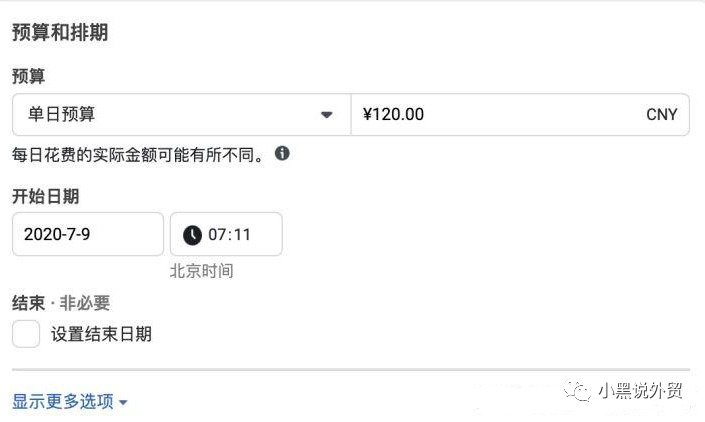Click the small arrow after 显示更多选项
The width and height of the screenshot is (705, 422).
click(123, 402)
